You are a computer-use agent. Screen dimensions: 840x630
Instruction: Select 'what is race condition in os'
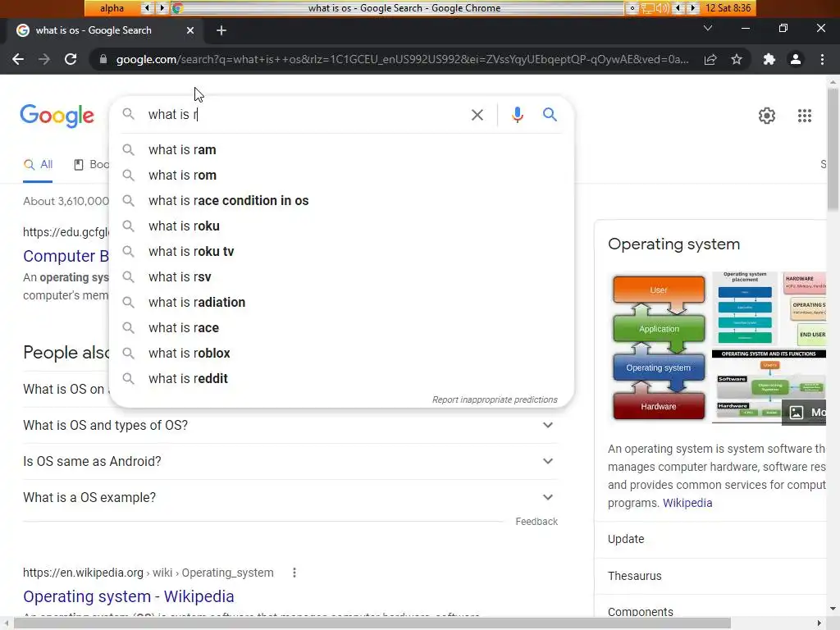(x=341, y=200)
